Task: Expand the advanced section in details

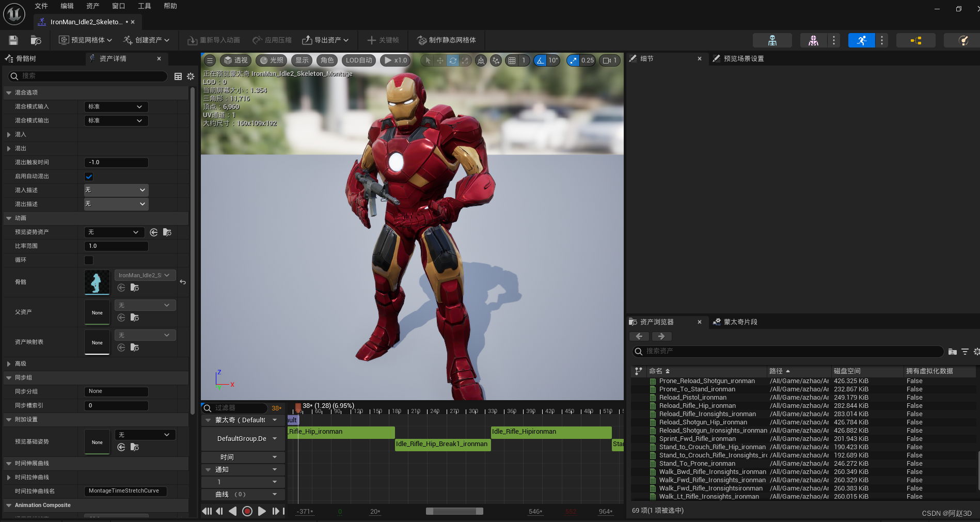Action: 9,364
